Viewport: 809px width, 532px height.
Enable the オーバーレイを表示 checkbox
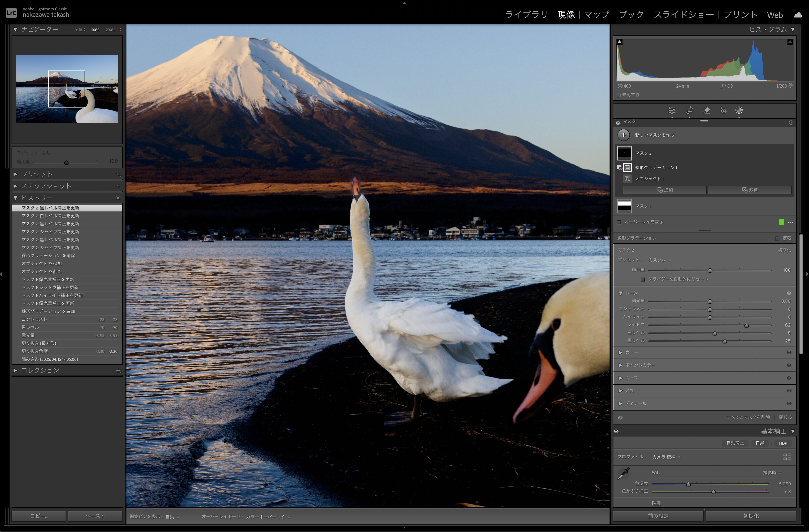tap(619, 222)
